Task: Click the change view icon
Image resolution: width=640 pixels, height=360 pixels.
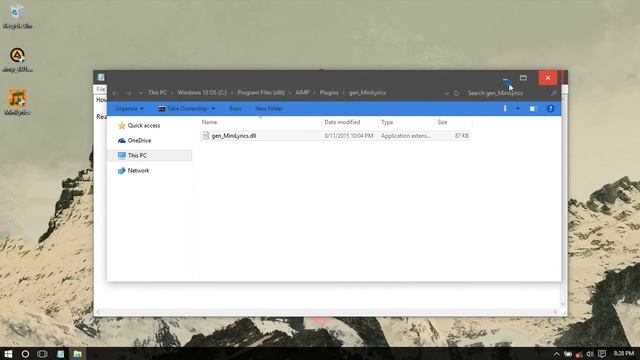Action: 505,109
